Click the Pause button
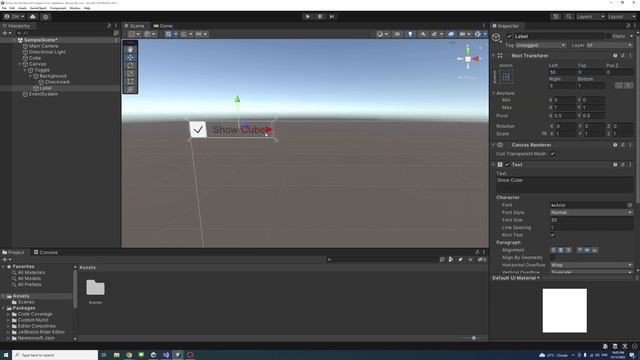Screen dimensions: 640x360 point(320,16)
